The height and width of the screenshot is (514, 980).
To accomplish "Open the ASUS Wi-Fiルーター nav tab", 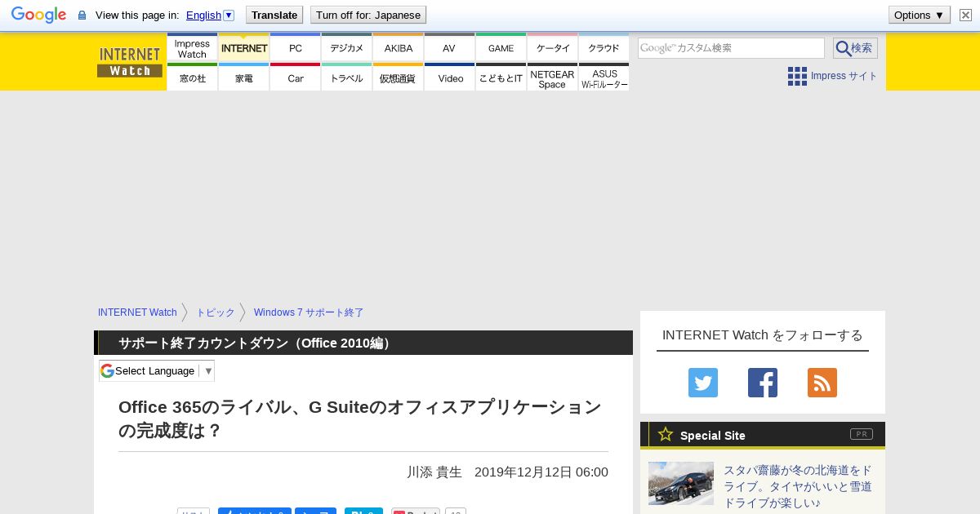I will coord(604,78).
